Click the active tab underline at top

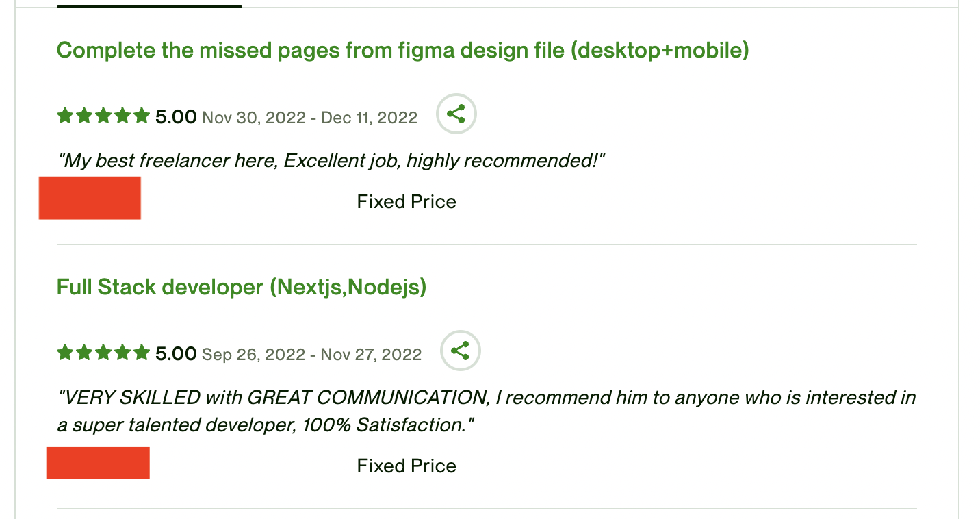149,7
